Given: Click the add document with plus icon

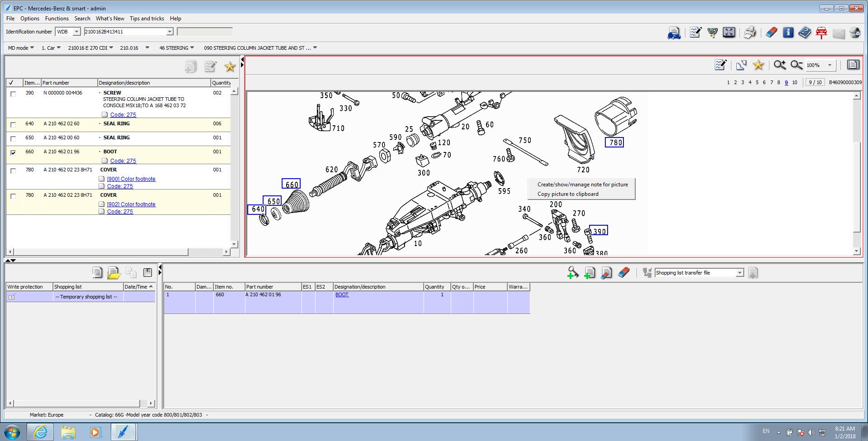Looking at the screenshot, I should (x=590, y=273).
